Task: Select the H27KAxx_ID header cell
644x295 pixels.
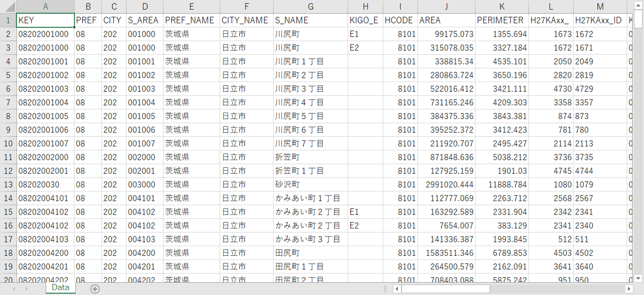Action: [600, 20]
